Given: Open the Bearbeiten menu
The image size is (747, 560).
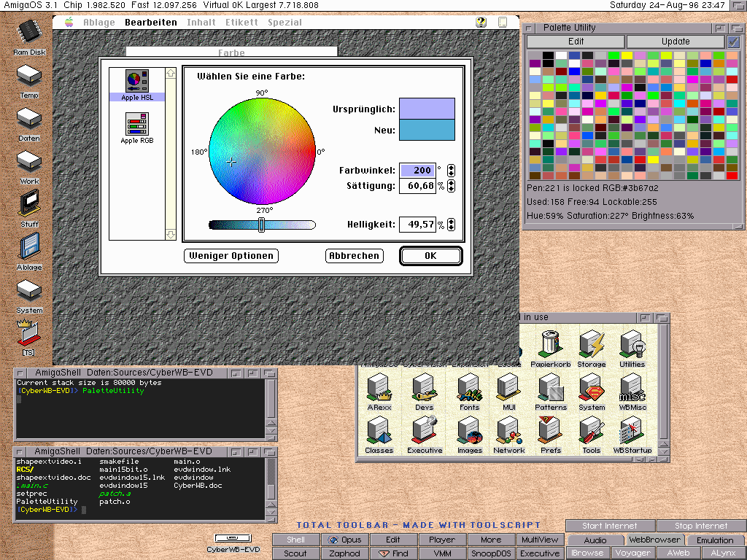Looking at the screenshot, I should click(x=150, y=23).
